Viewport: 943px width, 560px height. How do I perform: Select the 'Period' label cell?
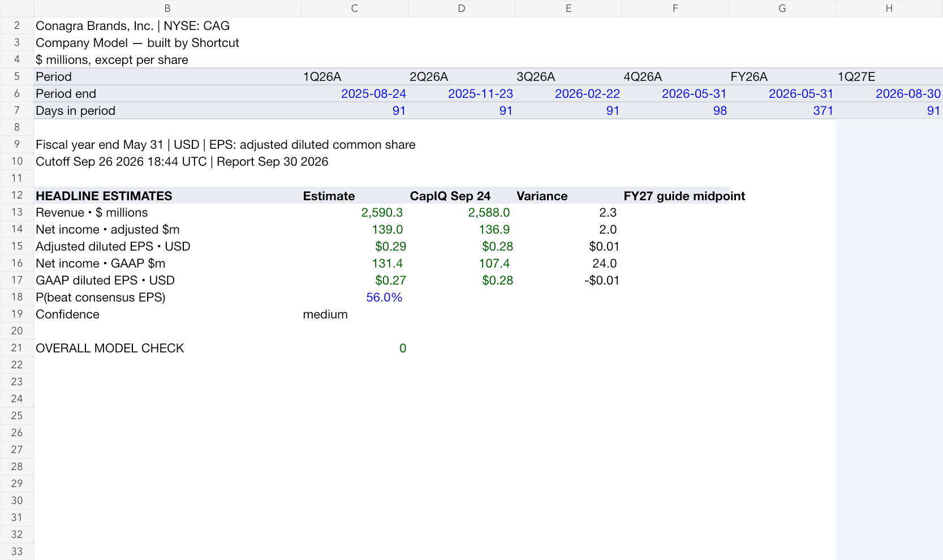coord(167,77)
